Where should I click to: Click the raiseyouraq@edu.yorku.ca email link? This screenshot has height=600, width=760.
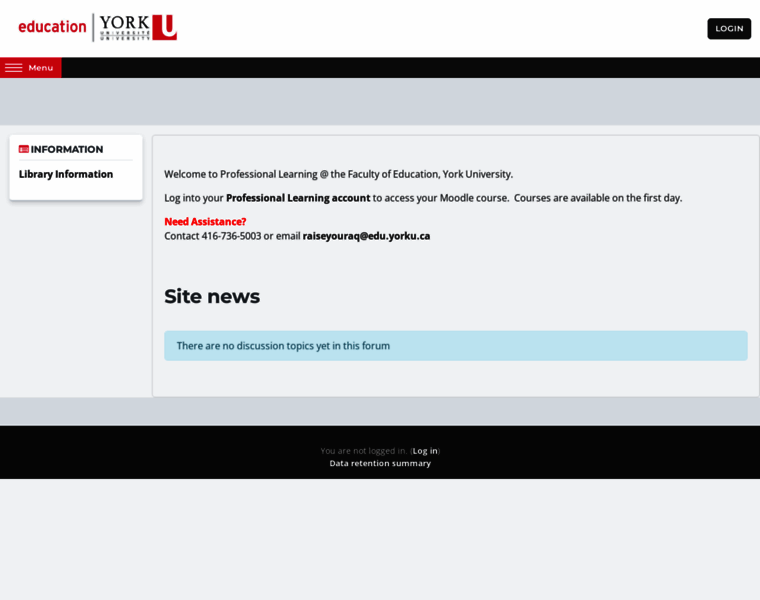point(366,236)
